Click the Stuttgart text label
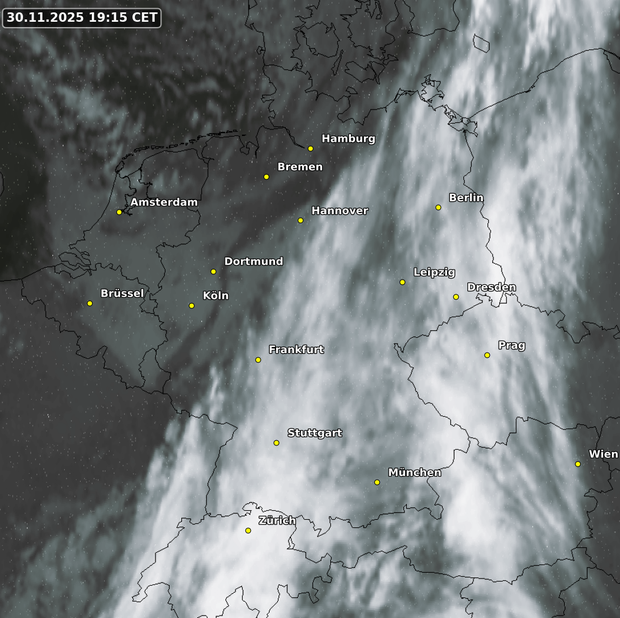 coord(315,433)
